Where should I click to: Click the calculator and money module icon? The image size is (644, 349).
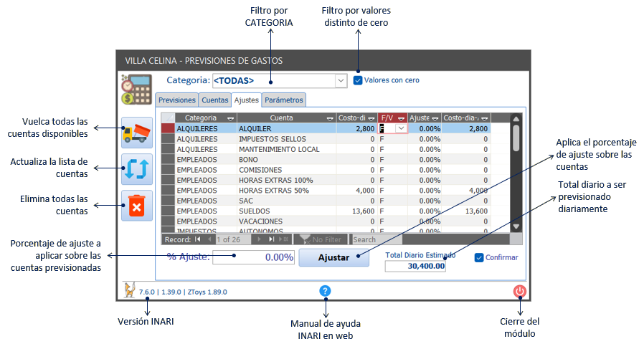point(136,90)
